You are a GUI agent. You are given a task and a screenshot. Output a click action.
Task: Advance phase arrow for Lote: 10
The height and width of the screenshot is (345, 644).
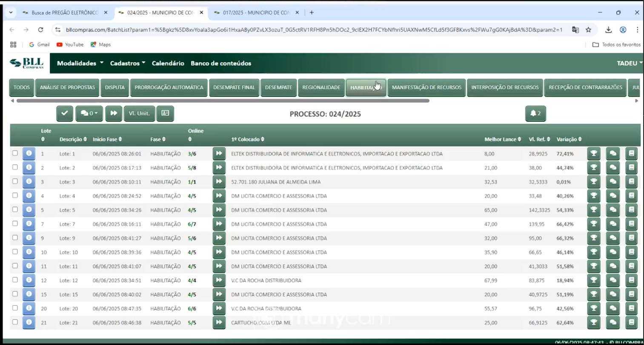[219, 252]
